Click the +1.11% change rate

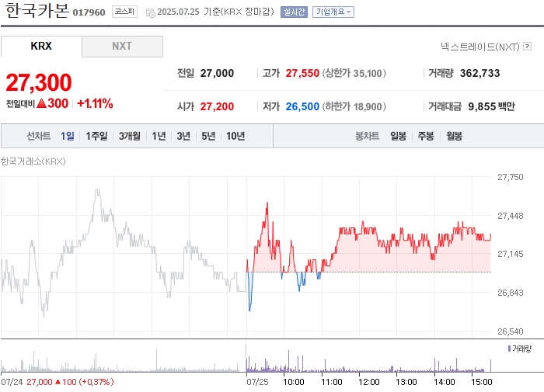95,104
